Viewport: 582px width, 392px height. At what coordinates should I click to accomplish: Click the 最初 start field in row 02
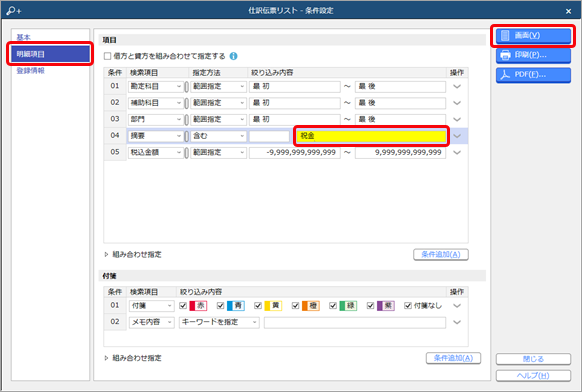coord(295,103)
